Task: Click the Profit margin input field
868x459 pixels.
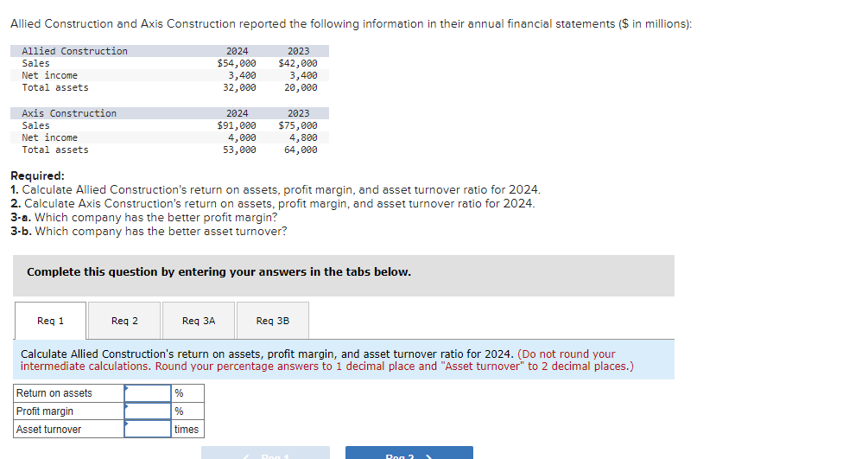Action: [x=148, y=411]
